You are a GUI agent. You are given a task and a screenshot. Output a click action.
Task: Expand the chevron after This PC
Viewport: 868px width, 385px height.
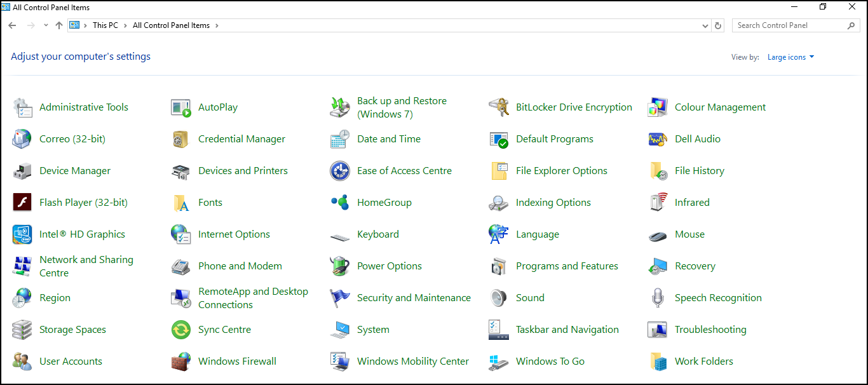pyautogui.click(x=125, y=25)
